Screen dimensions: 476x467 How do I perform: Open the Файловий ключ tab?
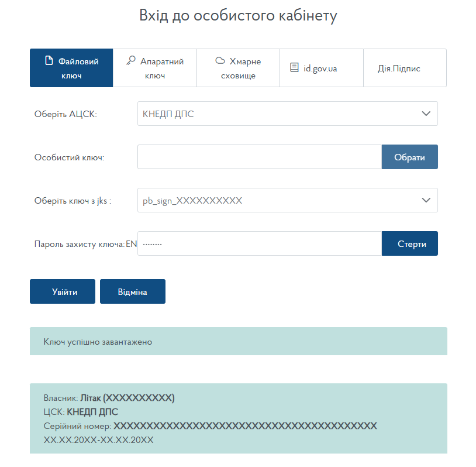(71, 68)
